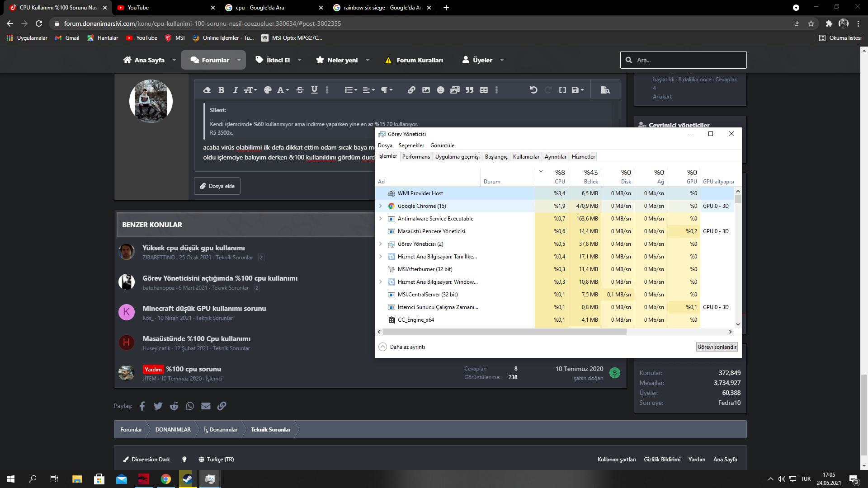Screen dimensions: 868x488
Task: Click the text color palette icon
Action: pyautogui.click(x=268, y=90)
